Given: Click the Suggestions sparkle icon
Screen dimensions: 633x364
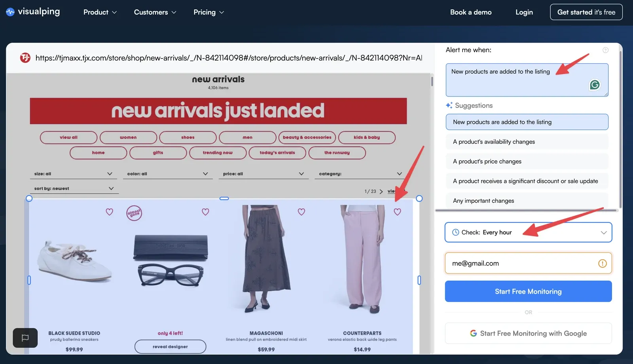Looking at the screenshot, I should pos(449,106).
